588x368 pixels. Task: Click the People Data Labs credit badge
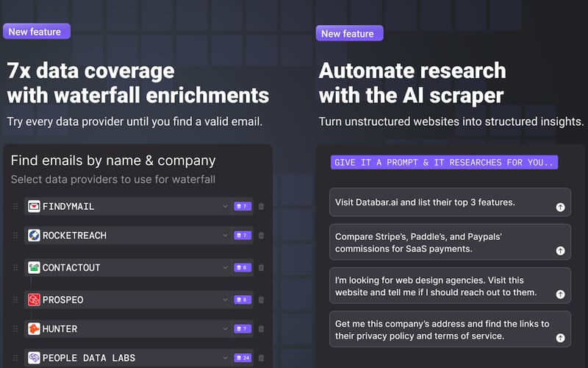pyautogui.click(x=243, y=358)
